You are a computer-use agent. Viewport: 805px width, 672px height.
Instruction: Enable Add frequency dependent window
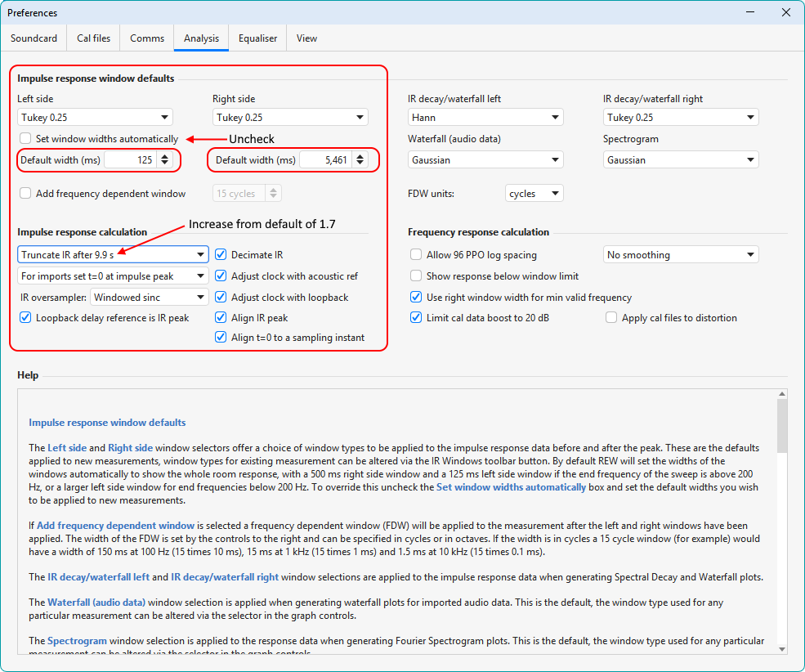(24, 193)
